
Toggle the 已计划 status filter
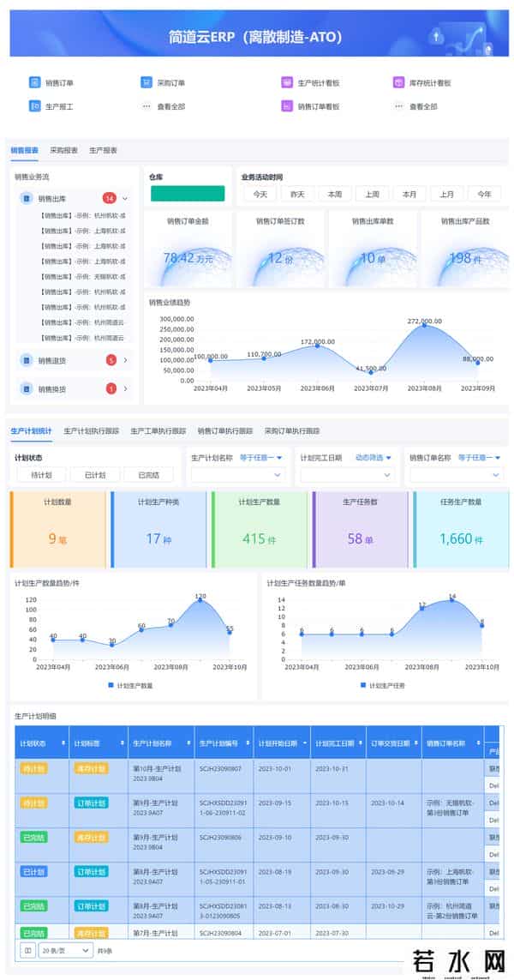coord(95,475)
